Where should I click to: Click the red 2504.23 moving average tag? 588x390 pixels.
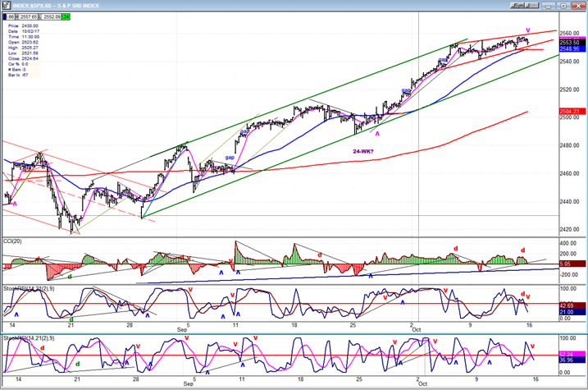click(571, 111)
